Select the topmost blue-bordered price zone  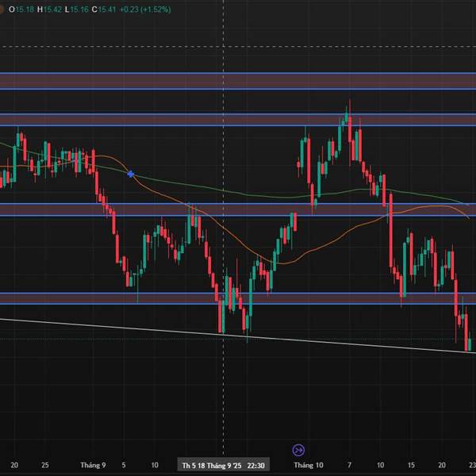pos(238,81)
